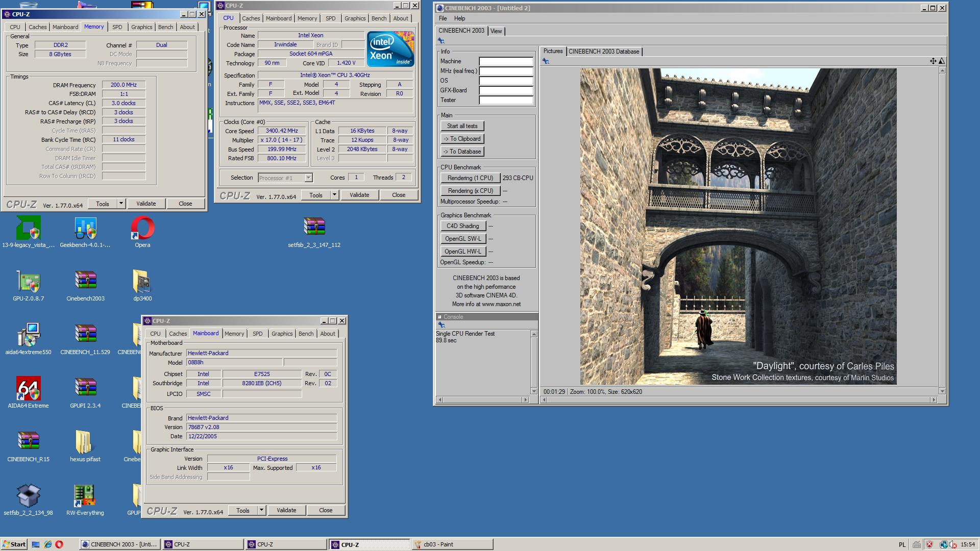Click the pin icon beside the Console header
Image resolution: width=980 pixels, height=551 pixels.
[x=442, y=325]
